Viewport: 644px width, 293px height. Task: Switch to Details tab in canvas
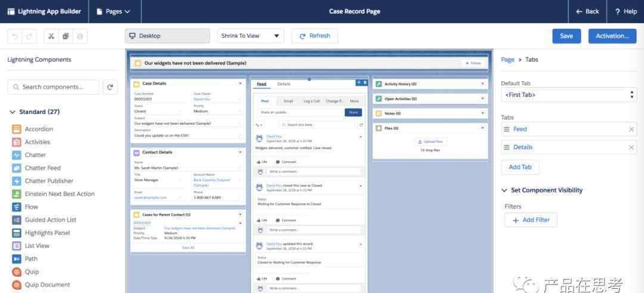[x=284, y=84]
